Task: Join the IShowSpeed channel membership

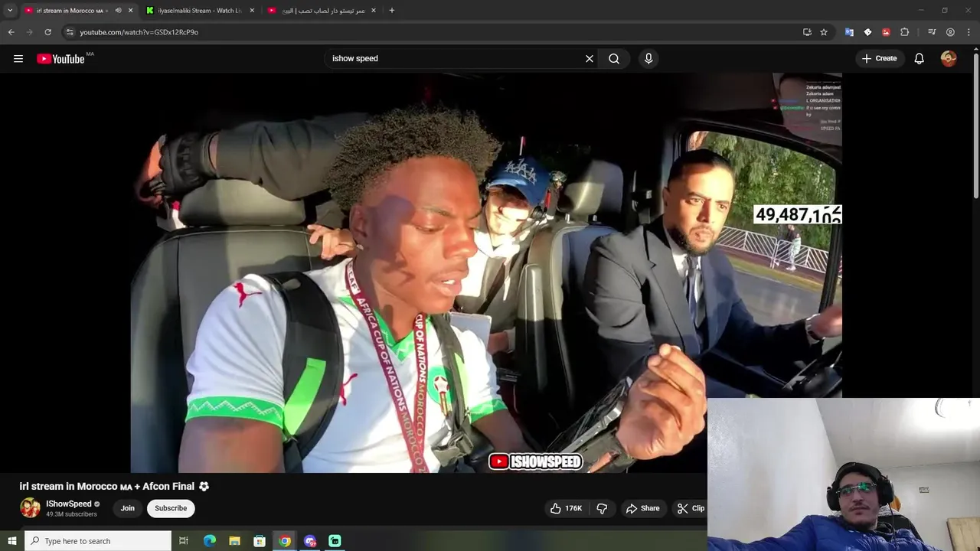Action: tap(128, 508)
